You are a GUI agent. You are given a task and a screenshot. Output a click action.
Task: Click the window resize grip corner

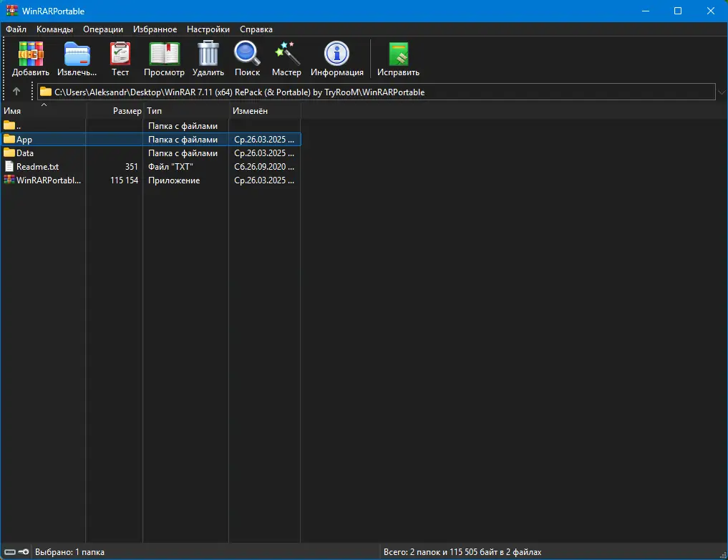point(723,555)
